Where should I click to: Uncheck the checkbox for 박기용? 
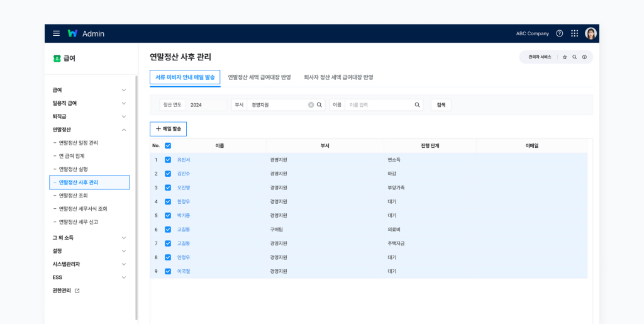167,216
